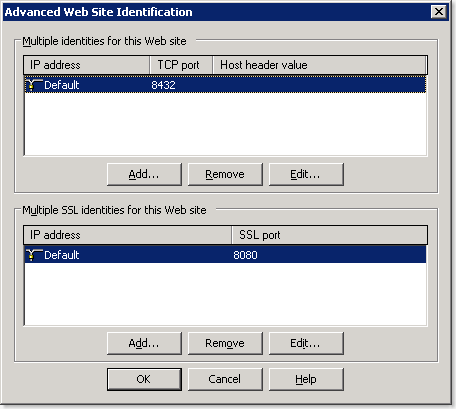456x409 pixels.
Task: Select SSL port value 8080
Action: (x=245, y=255)
